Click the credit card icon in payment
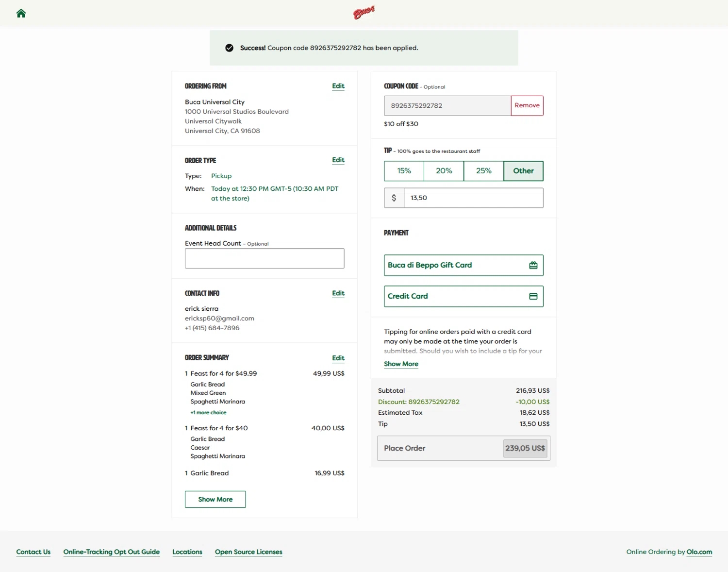Image resolution: width=728 pixels, height=572 pixels. [533, 296]
